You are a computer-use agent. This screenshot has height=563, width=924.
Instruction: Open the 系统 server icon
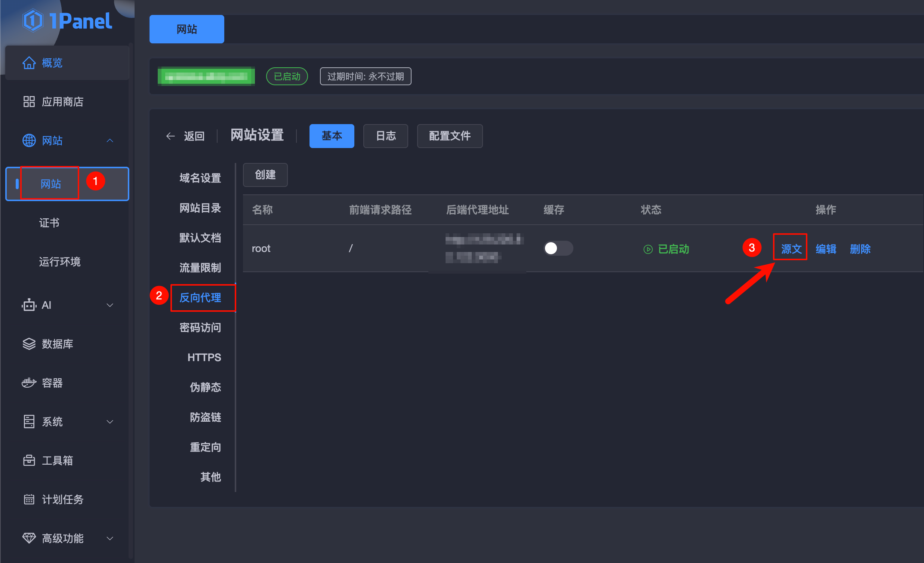[x=29, y=422]
